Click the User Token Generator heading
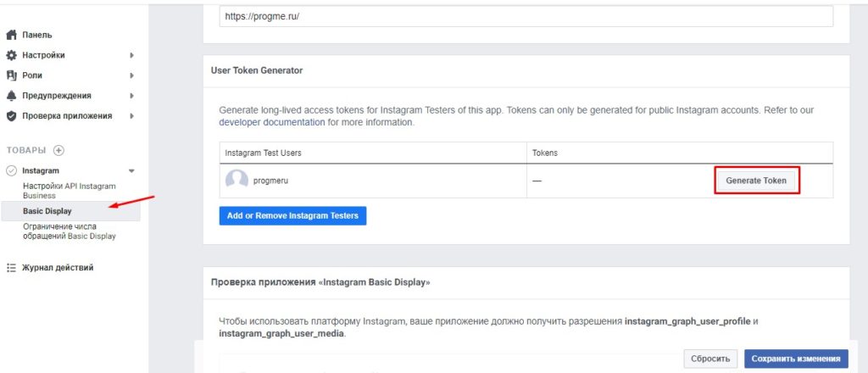This screenshot has height=373, width=868. 257,70
